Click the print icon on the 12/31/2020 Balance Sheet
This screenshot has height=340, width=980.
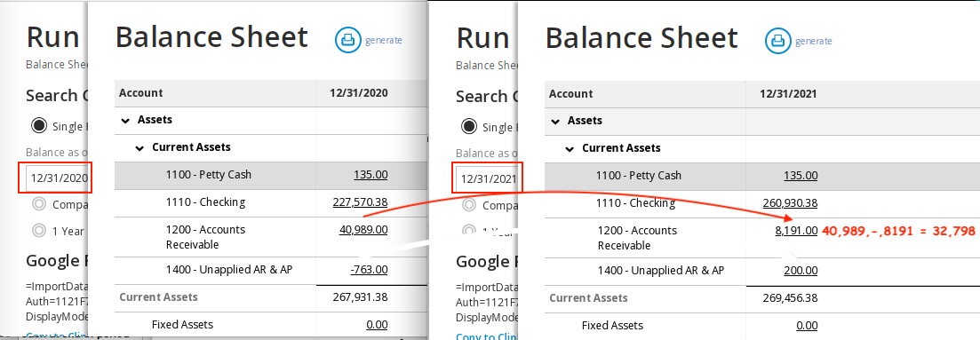[347, 40]
